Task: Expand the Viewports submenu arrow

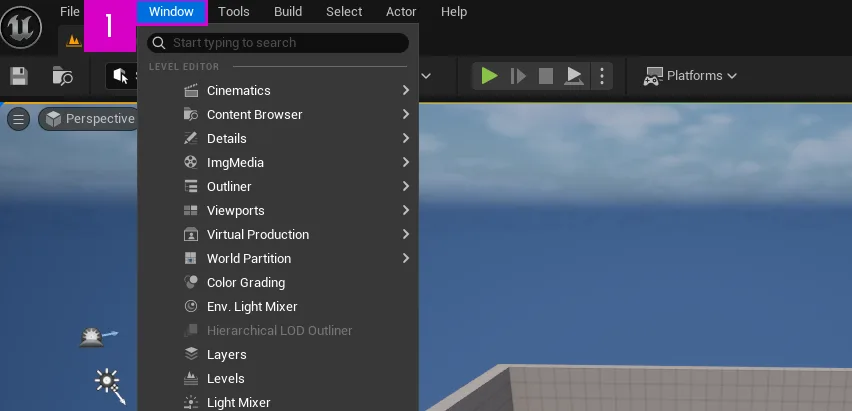Action: click(x=406, y=210)
